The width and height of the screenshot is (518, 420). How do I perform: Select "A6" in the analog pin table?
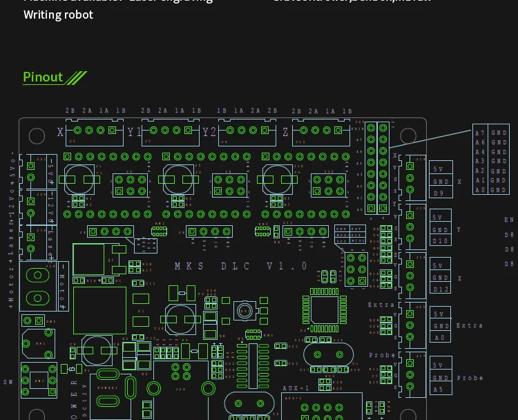click(480, 142)
